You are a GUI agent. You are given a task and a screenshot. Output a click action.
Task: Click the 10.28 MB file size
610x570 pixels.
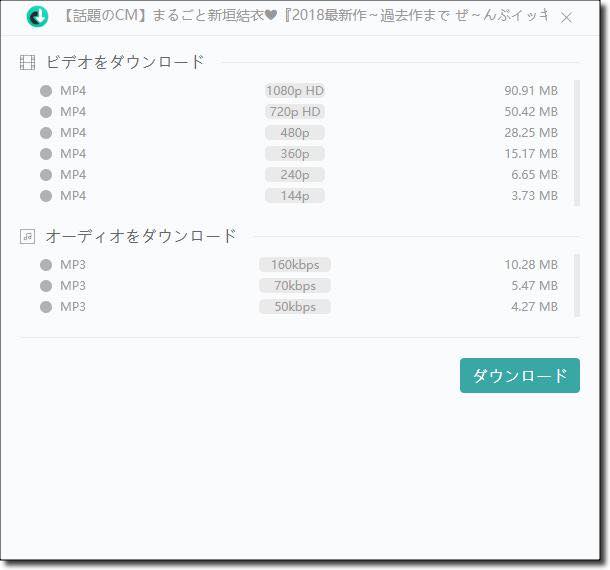click(531, 265)
